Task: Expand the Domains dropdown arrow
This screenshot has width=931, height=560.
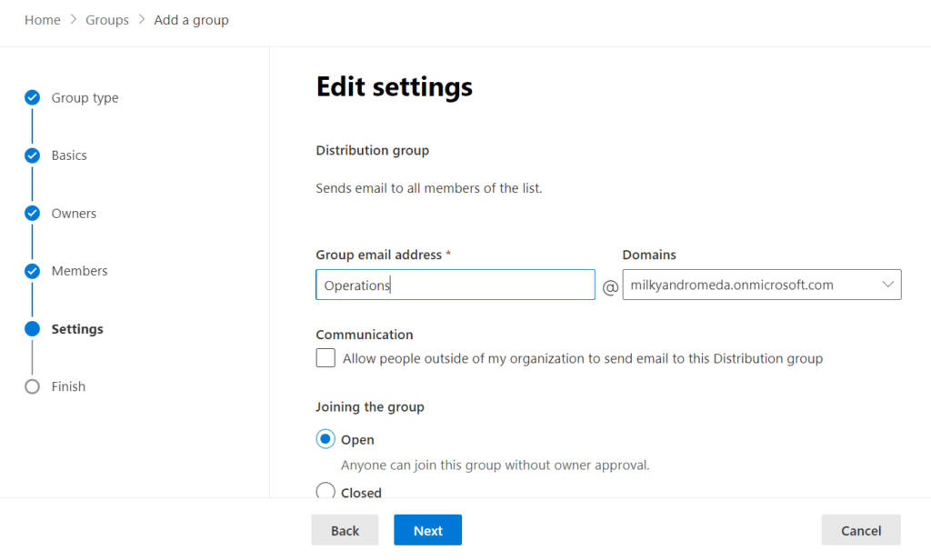Action: coord(887,285)
